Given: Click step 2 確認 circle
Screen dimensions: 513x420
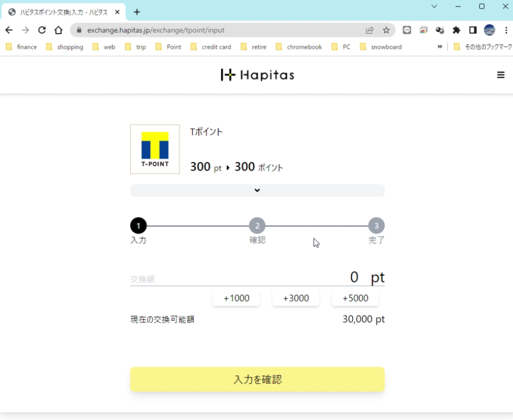Looking at the screenshot, I should [x=257, y=226].
